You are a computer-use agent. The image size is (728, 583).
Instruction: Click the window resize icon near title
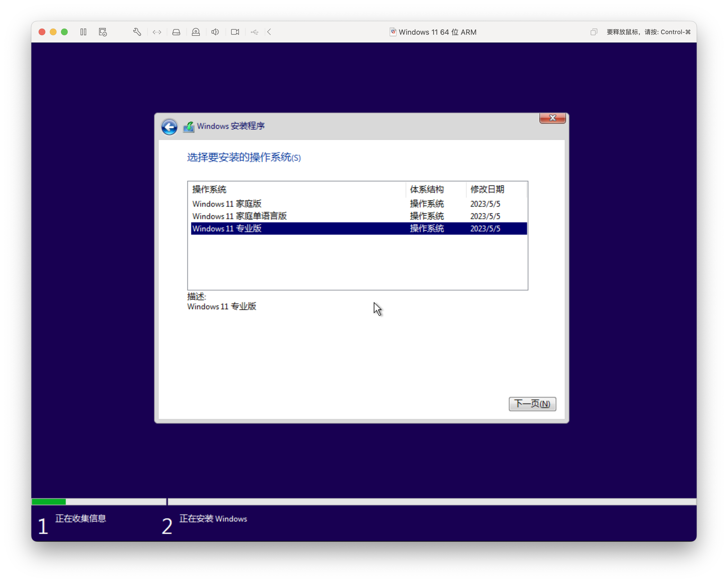(594, 32)
